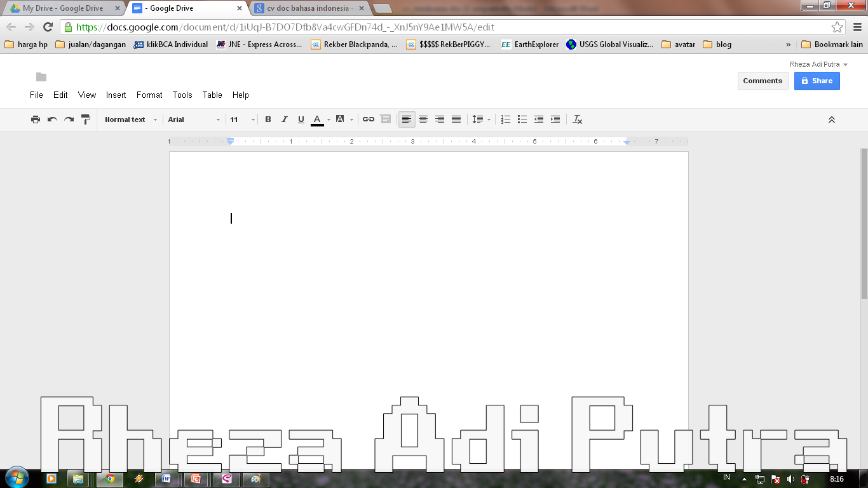Image resolution: width=868 pixels, height=488 pixels.
Task: Insert a link using the chain icon
Action: pos(369,119)
